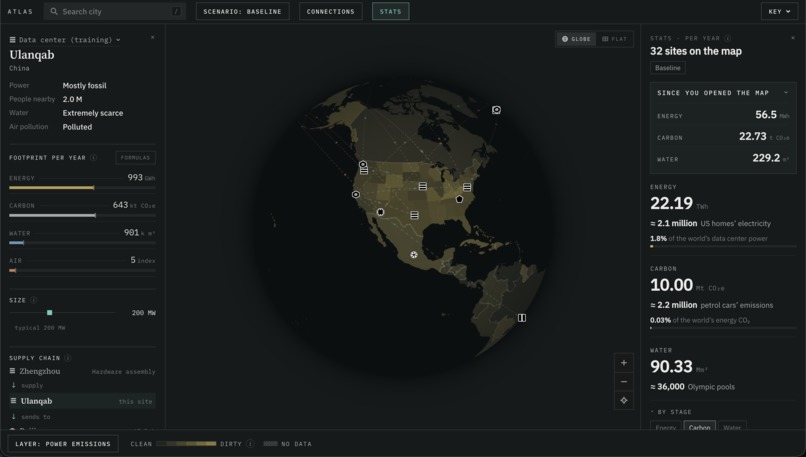Viewport: 806px width, 457px height.
Task: Select the Water tab under By Stage
Action: [732, 427]
